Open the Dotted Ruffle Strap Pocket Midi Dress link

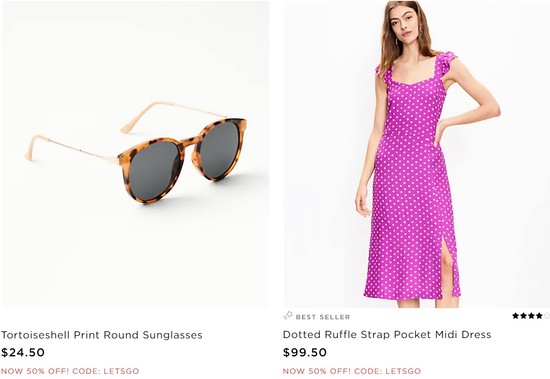387,334
